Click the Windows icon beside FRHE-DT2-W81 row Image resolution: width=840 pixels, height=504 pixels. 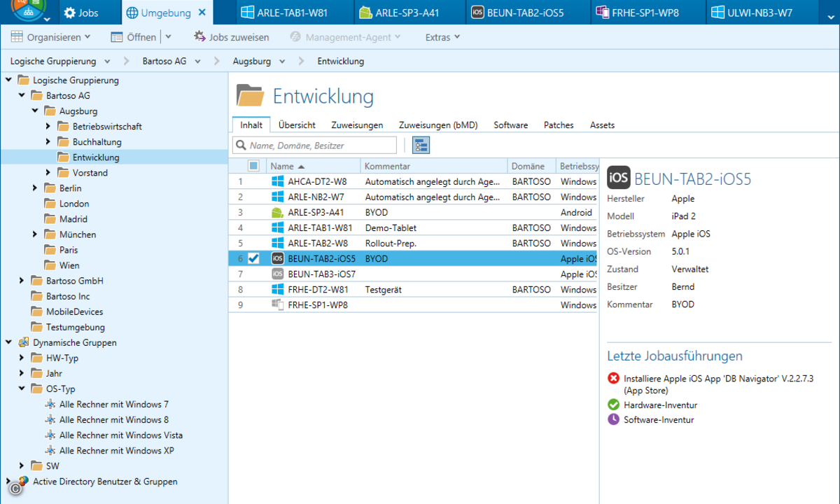(277, 289)
